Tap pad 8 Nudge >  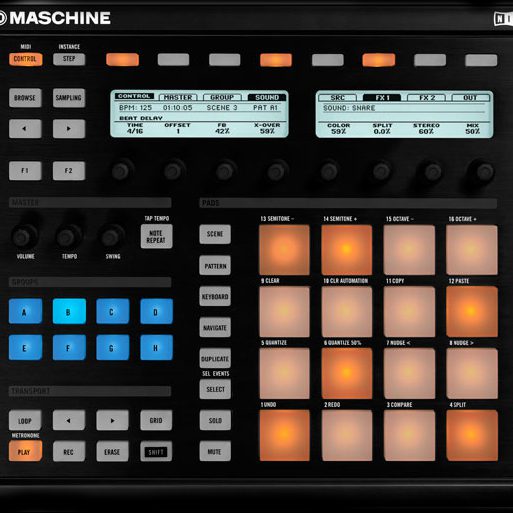click(x=472, y=373)
